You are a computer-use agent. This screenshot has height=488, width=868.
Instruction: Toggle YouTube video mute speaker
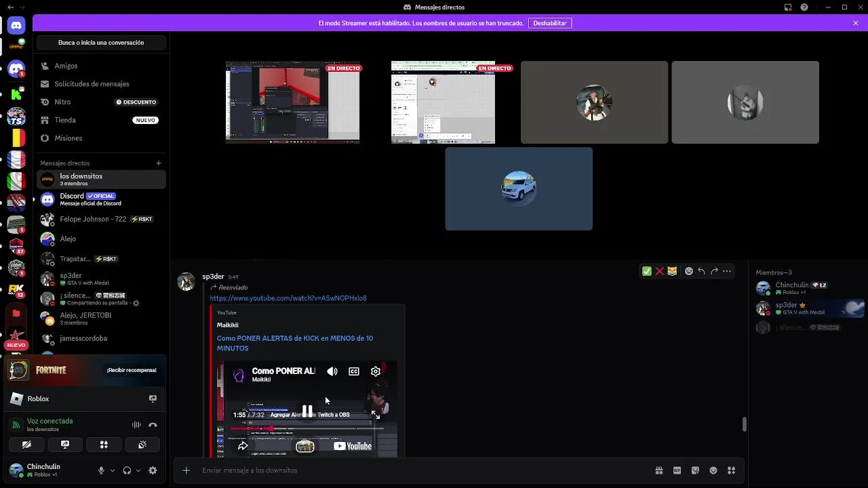(332, 371)
